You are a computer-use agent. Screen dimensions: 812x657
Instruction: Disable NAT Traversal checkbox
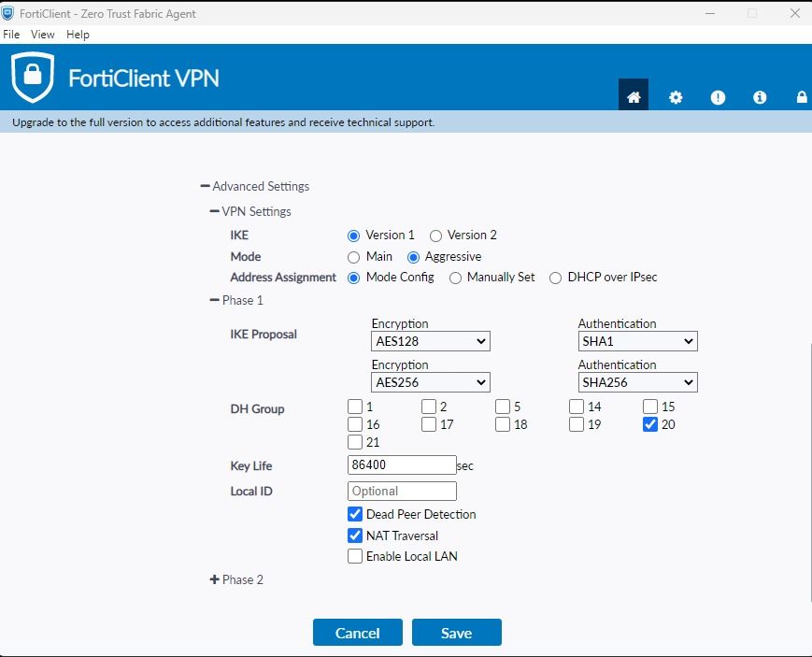coord(355,536)
